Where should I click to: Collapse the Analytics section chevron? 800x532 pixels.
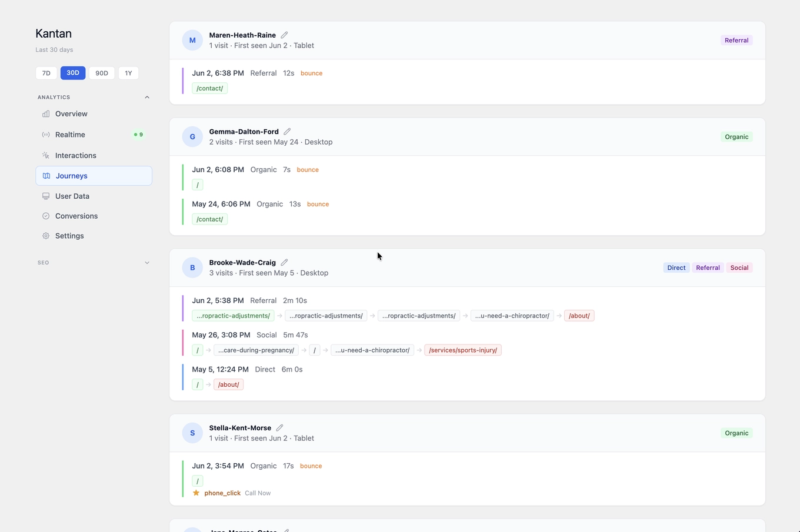147,97
